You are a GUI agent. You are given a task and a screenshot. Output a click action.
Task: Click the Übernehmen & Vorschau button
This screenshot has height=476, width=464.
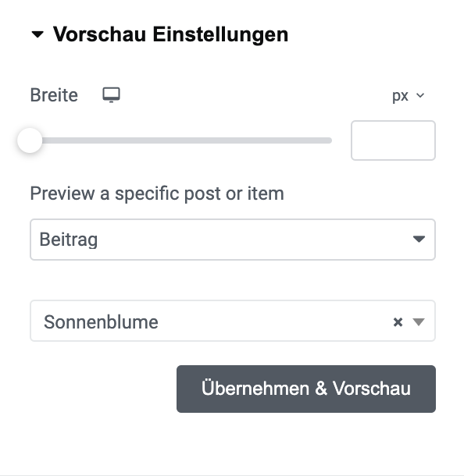point(306,389)
